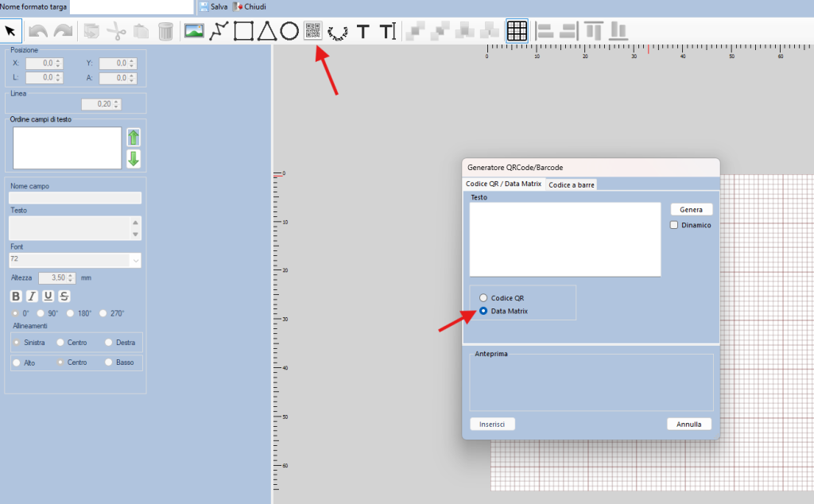The height and width of the screenshot is (504, 814).
Task: Click the Testo input area in dialog
Action: coord(564,238)
